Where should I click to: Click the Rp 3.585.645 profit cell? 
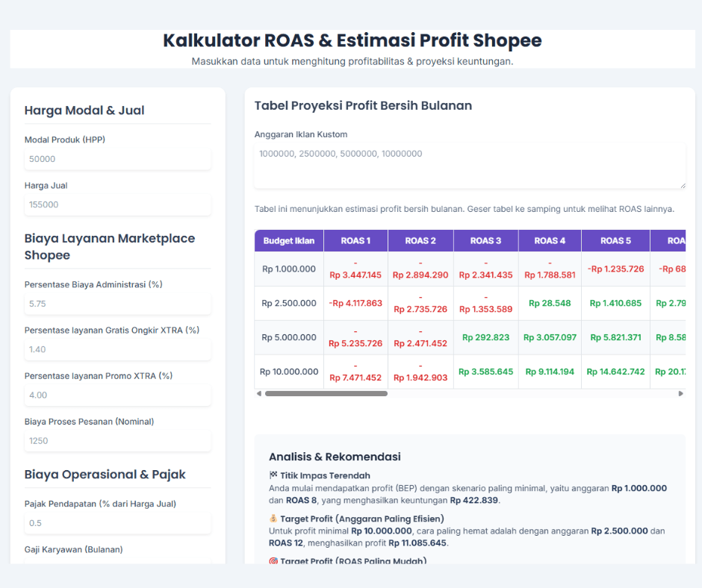tap(485, 372)
